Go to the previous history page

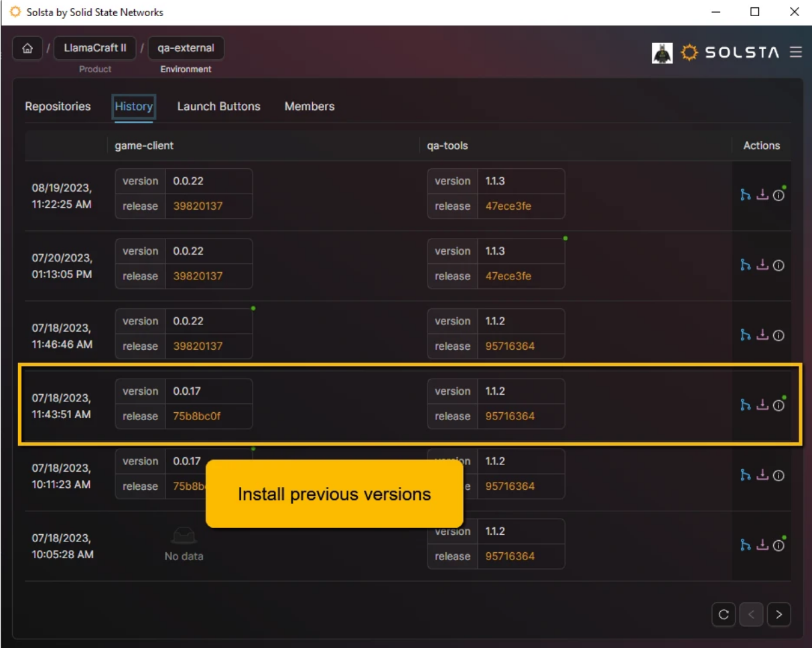[x=752, y=614]
